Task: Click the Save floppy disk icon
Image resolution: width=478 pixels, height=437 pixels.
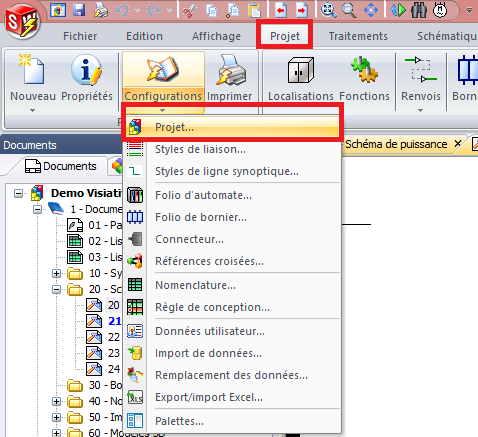Action: [x=79, y=10]
